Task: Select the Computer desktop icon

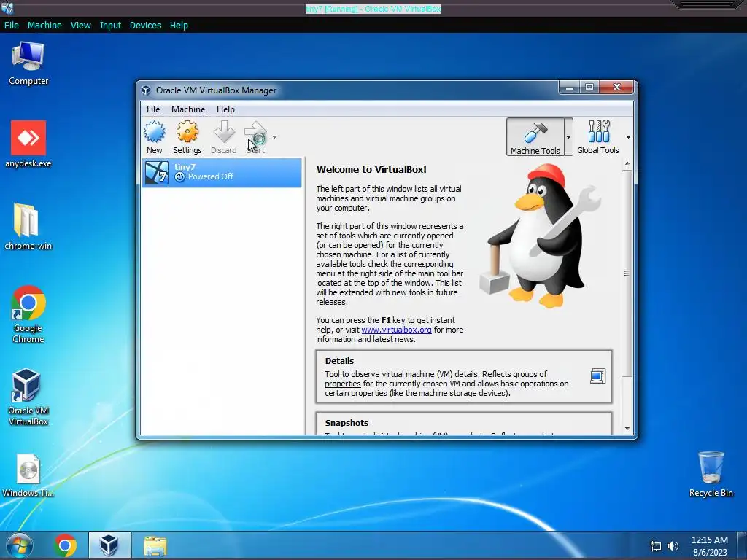Action: [28, 63]
